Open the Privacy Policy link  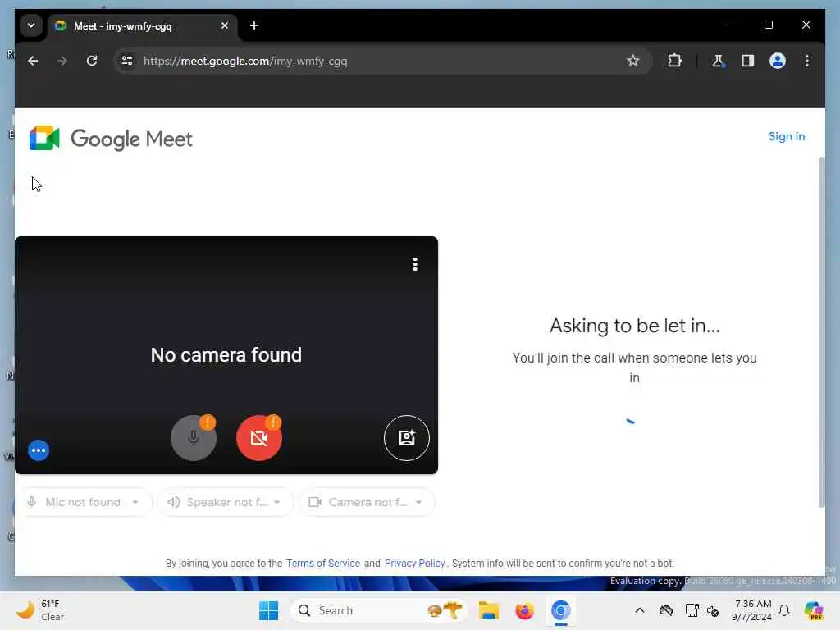[x=414, y=563]
